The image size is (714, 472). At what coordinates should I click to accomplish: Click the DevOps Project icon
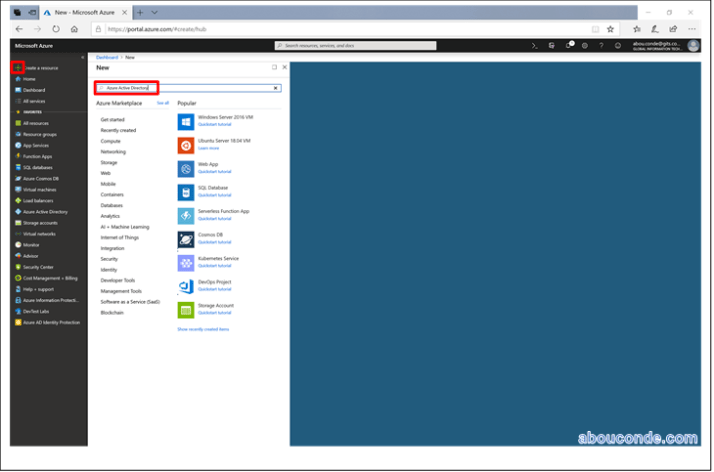click(x=186, y=286)
